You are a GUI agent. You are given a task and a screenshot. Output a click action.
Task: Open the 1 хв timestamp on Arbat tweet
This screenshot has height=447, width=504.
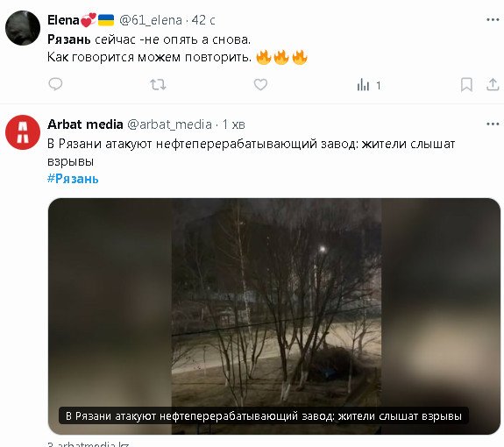234,124
